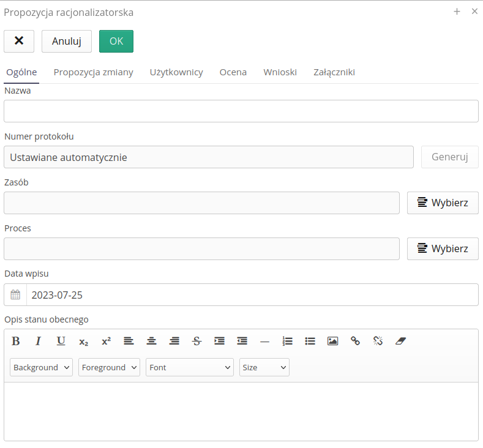This screenshot has width=483, height=448.
Task: Toggle bold formatting in the editor
Action: pos(16,342)
